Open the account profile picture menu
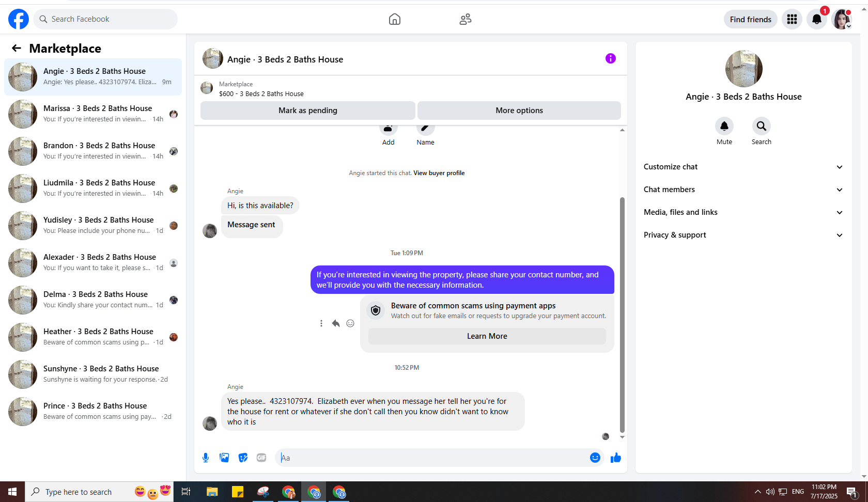868x502 pixels. (x=842, y=19)
